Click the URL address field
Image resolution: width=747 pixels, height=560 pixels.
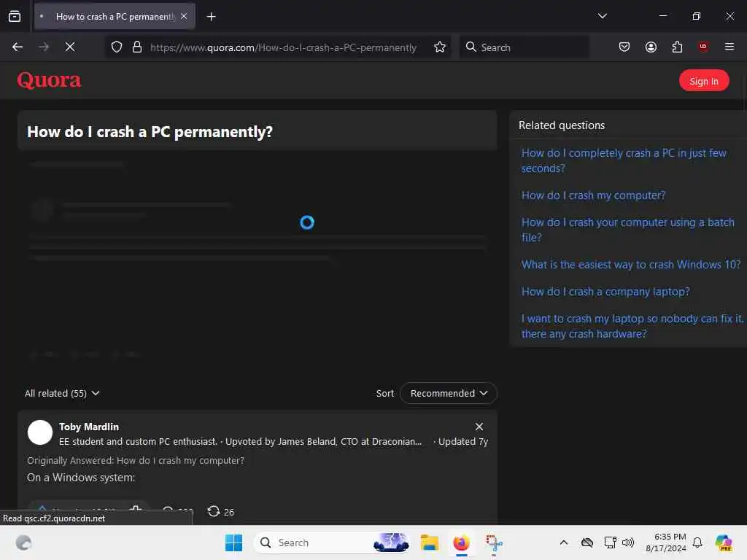[283, 47]
